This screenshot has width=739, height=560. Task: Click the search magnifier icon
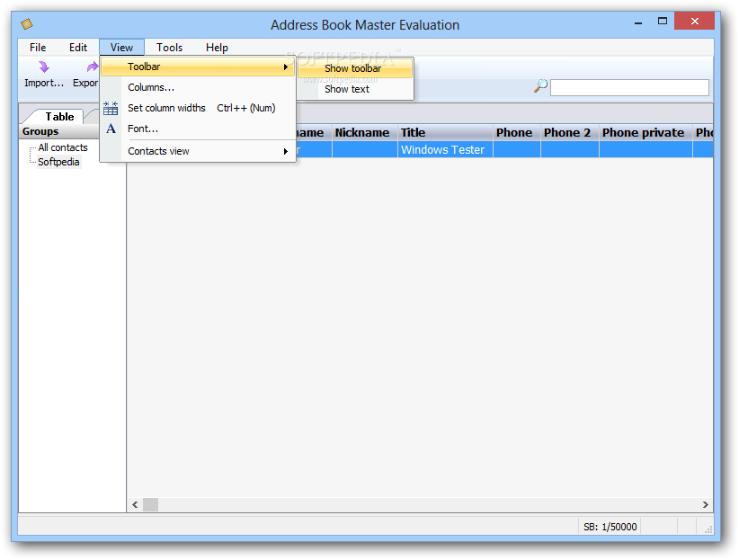pos(540,85)
